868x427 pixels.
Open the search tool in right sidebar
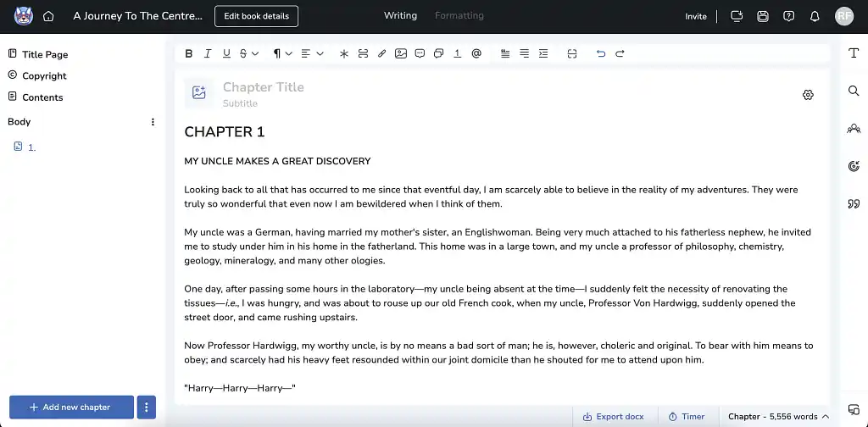click(x=854, y=91)
